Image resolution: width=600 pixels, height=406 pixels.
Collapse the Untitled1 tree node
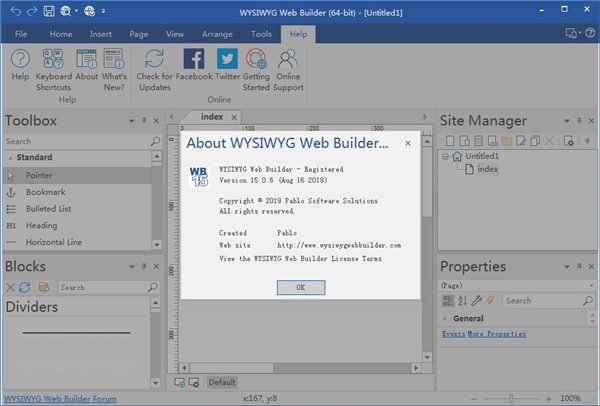[x=445, y=156]
